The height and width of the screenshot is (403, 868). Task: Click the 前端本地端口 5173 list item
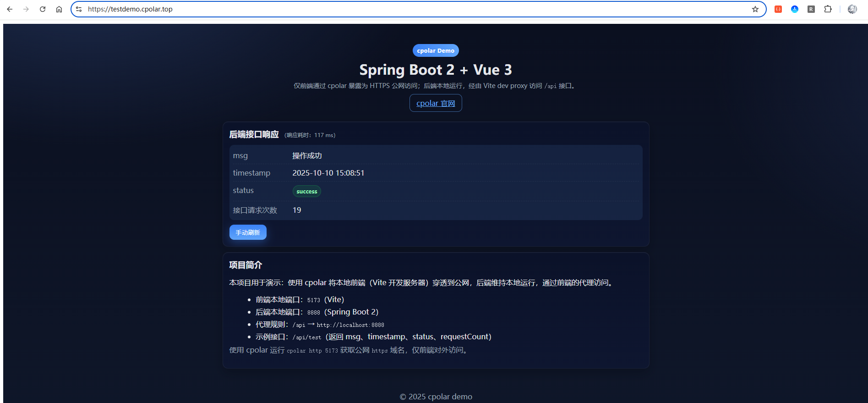pos(300,300)
